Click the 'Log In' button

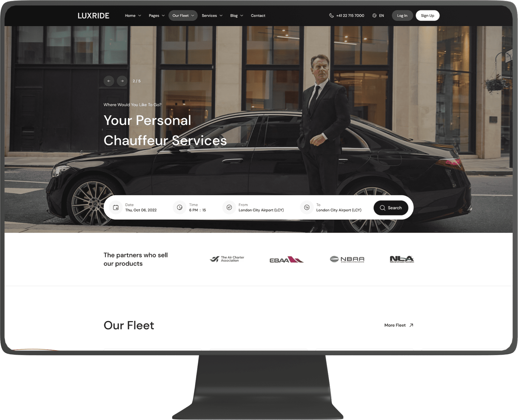(x=402, y=15)
